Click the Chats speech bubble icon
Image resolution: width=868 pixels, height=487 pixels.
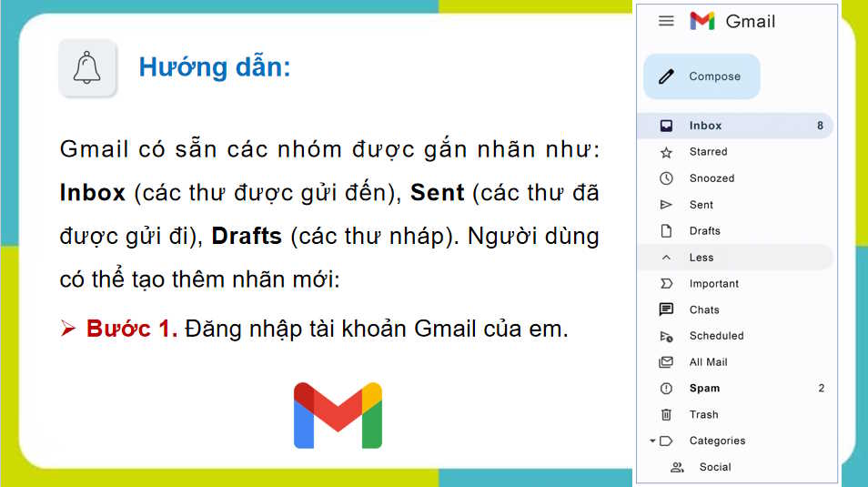[666, 309]
